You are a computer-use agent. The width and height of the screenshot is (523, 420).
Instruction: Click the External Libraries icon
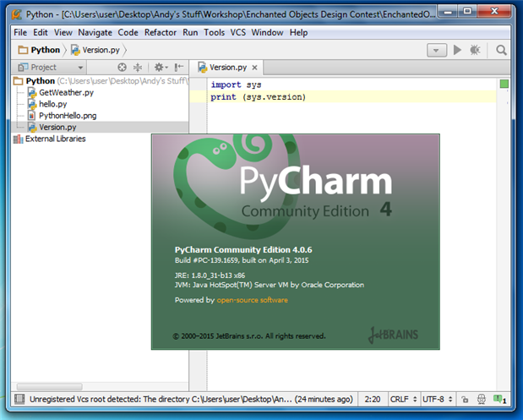pyautogui.click(x=18, y=139)
